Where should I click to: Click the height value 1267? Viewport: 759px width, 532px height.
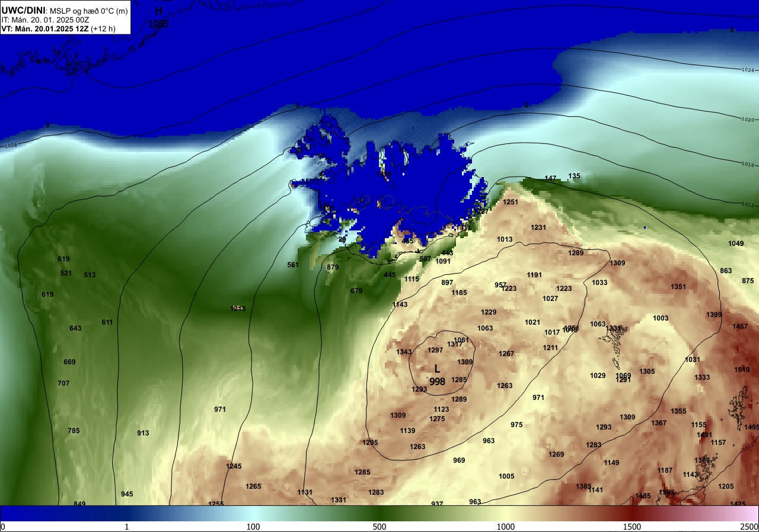506,354
